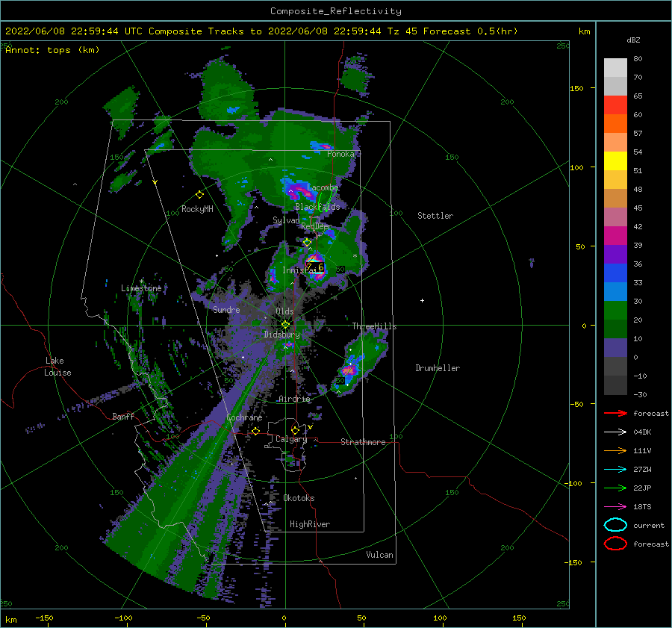Click the Okotoks label

click(x=299, y=498)
